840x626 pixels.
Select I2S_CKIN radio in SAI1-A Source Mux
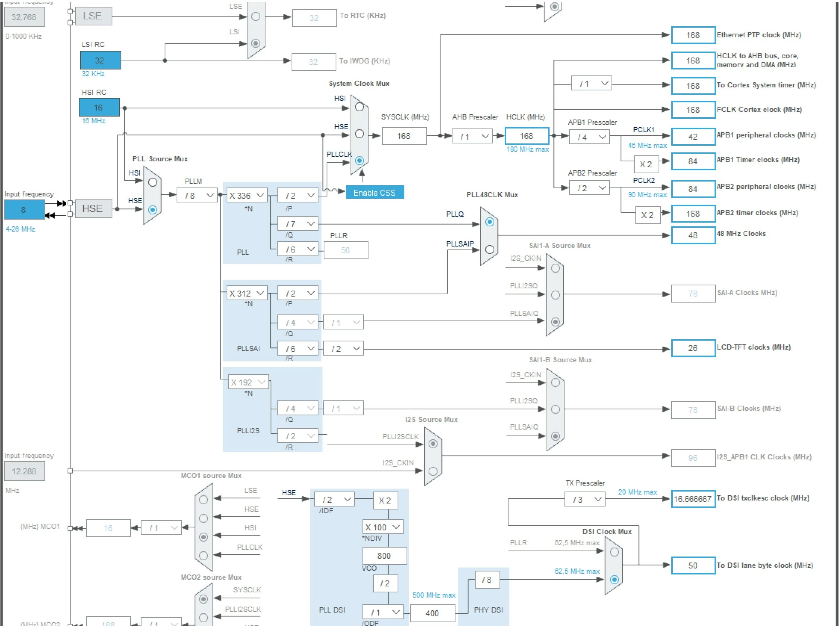[555, 268]
